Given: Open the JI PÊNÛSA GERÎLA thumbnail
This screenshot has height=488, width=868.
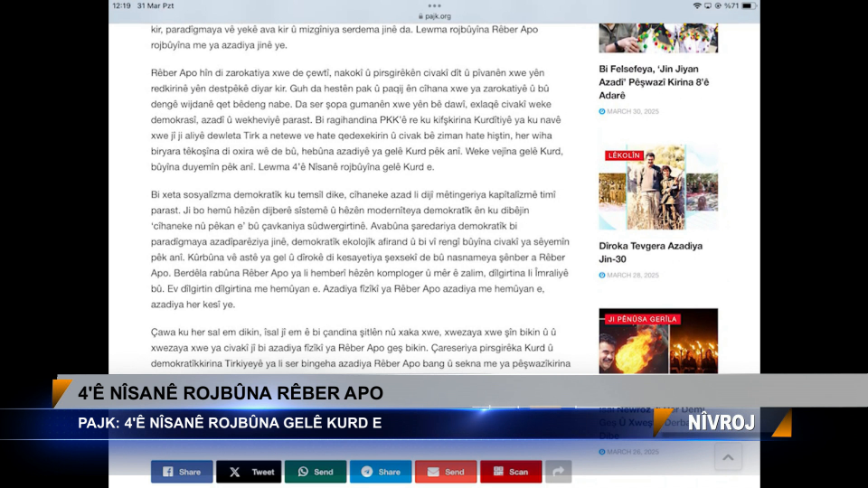Looking at the screenshot, I should 658,341.
